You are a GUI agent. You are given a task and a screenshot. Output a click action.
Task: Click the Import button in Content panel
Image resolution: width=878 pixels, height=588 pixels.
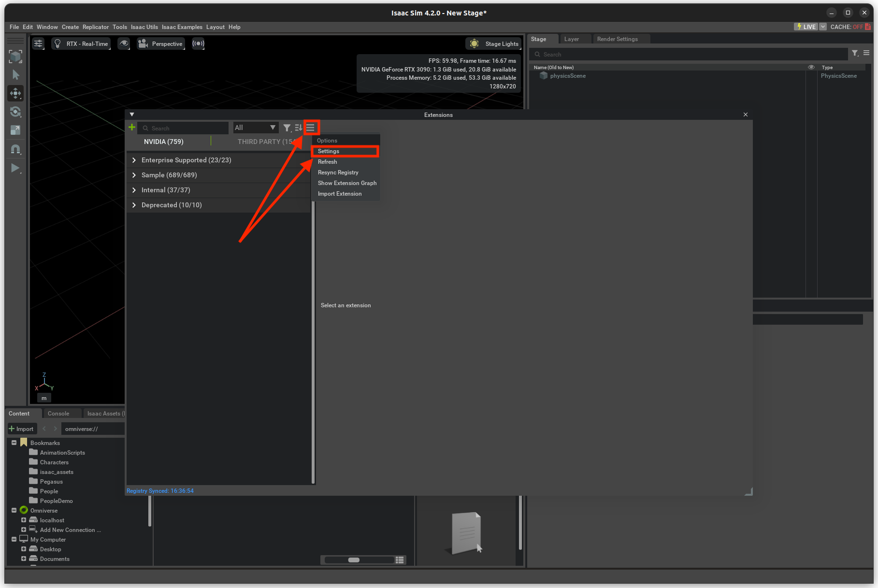[x=22, y=428]
